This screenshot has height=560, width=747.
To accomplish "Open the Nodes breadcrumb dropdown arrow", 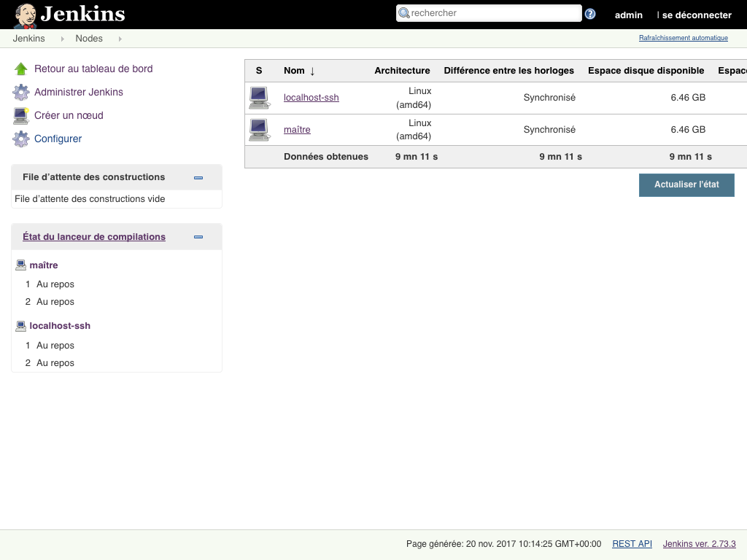I will click(120, 39).
